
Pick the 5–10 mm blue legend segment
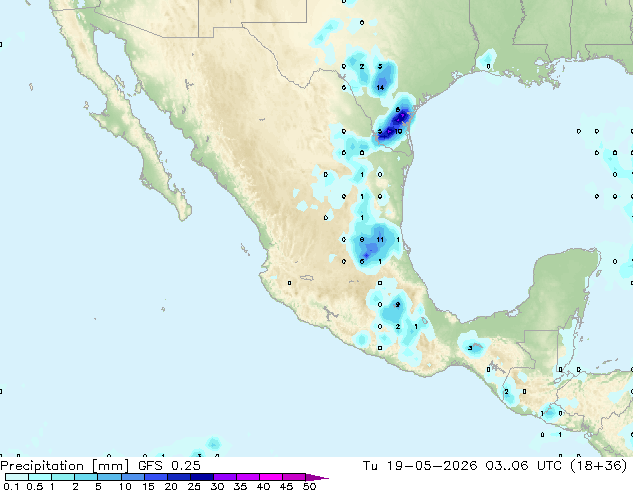point(109,477)
